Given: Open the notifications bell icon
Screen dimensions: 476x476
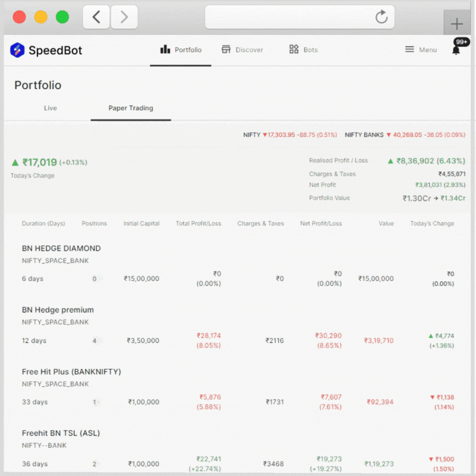Looking at the screenshot, I should [456, 50].
